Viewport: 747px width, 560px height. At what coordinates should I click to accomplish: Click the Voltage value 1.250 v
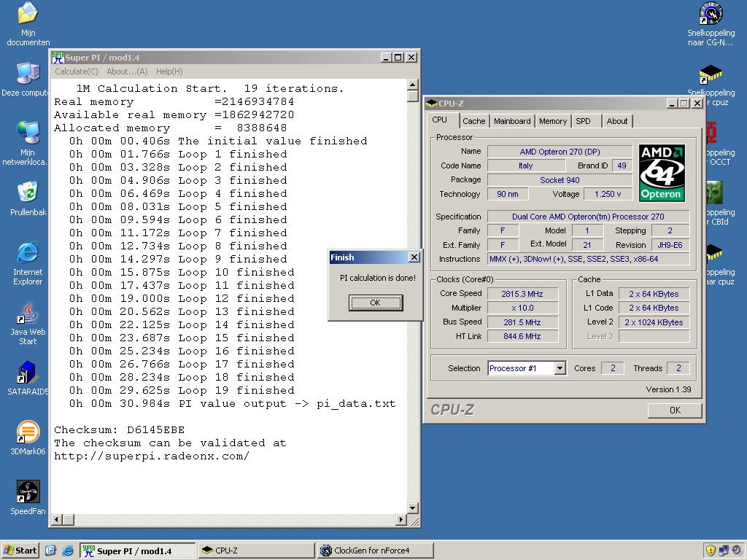click(x=608, y=194)
